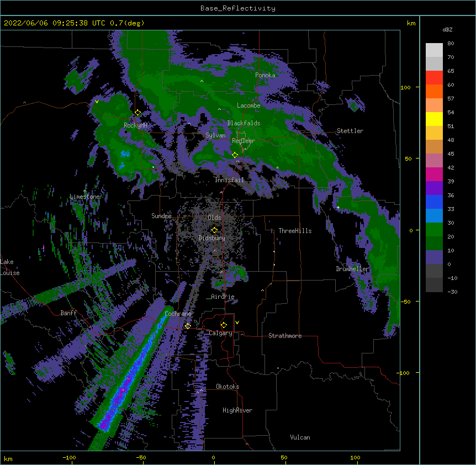Click the yellow diamond marker between Olds and Didsbury
The height and width of the screenshot is (465, 476).
coord(214,230)
